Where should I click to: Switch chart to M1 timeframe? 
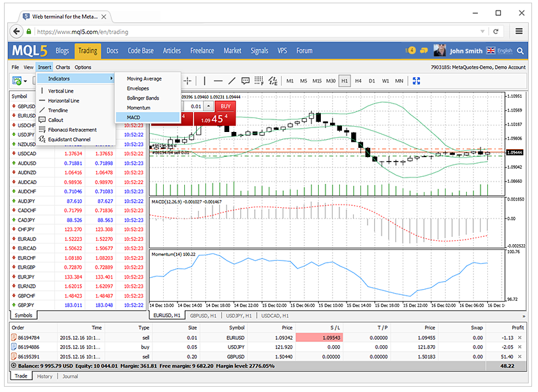[290, 81]
